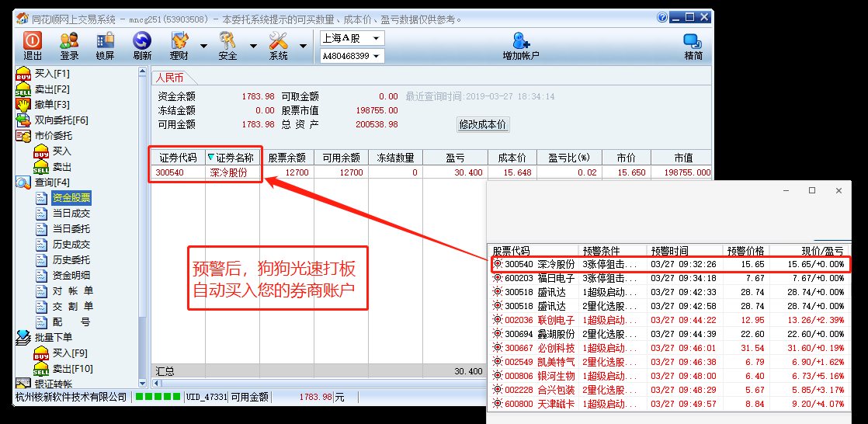Select 资金股票 query item
The width and height of the screenshot is (868, 424).
pos(71,197)
